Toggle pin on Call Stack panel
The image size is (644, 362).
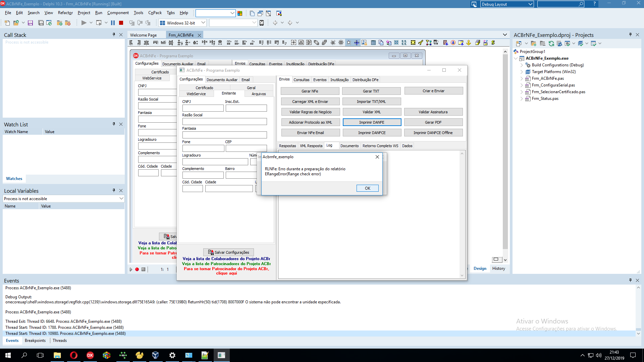(114, 35)
